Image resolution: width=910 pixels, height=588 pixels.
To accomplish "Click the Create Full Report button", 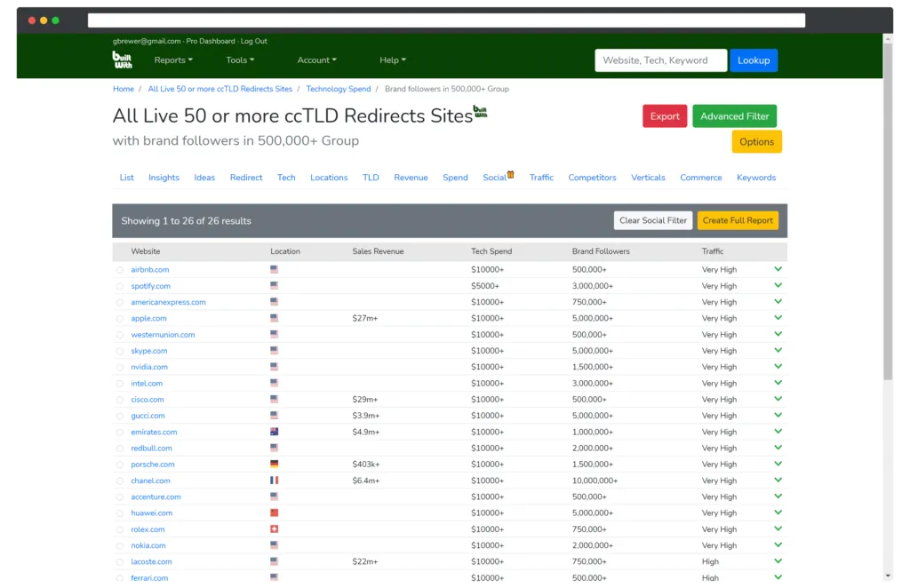I will (x=738, y=220).
